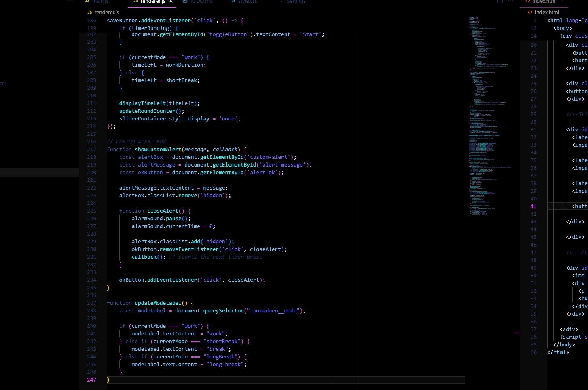
Task: Click the </html> closing tag in index.html
Action: click(x=558, y=352)
